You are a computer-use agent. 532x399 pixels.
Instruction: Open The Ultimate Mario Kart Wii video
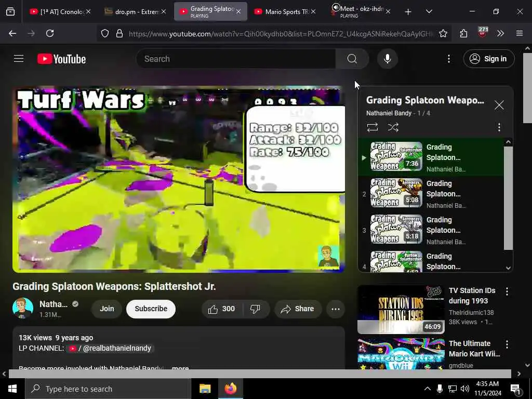(401, 353)
